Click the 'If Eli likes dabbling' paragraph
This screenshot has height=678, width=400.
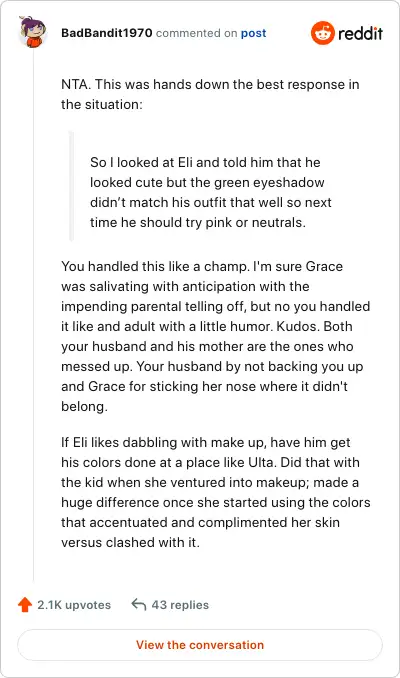tap(215, 492)
